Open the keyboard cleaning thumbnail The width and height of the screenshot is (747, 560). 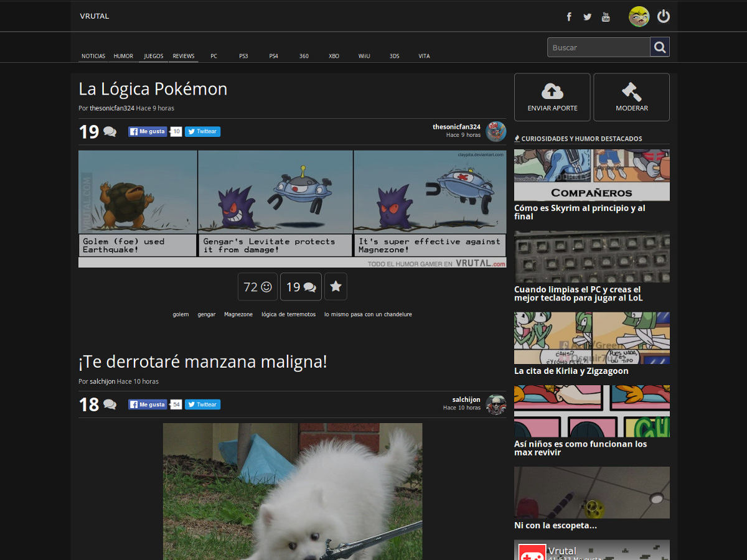pyautogui.click(x=592, y=256)
